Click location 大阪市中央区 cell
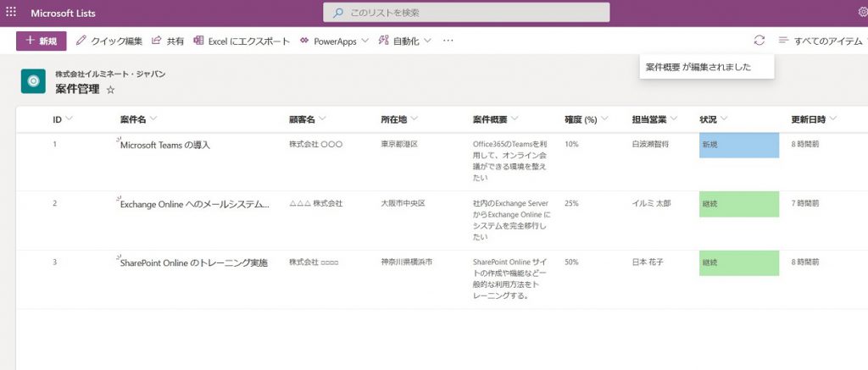The image size is (868, 370). click(x=403, y=203)
